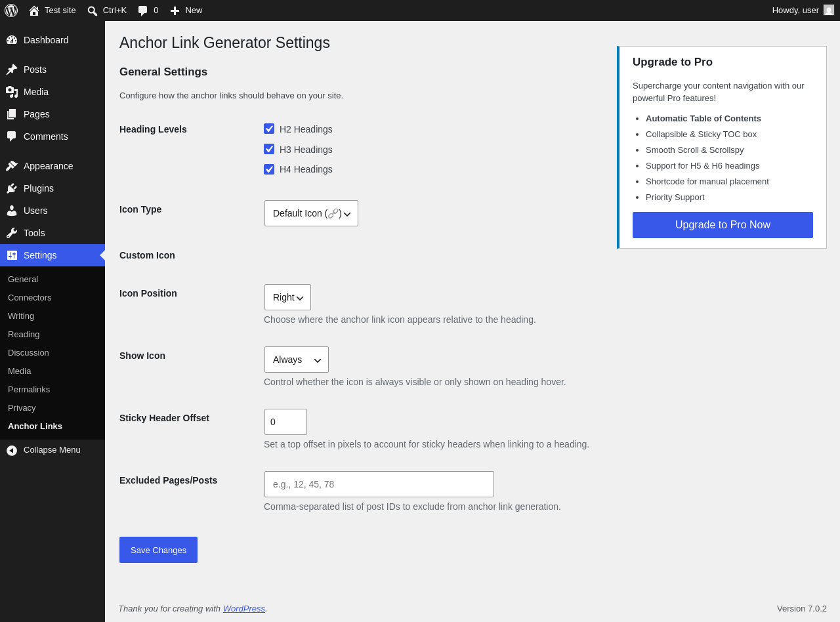
Task: Follow the WordPress footer link
Action: point(244,608)
